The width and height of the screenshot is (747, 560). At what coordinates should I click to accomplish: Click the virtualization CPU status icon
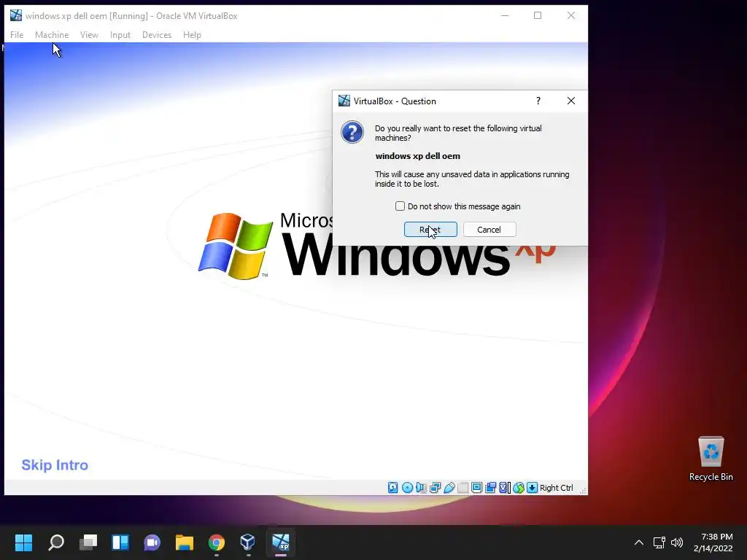pyautogui.click(x=505, y=488)
